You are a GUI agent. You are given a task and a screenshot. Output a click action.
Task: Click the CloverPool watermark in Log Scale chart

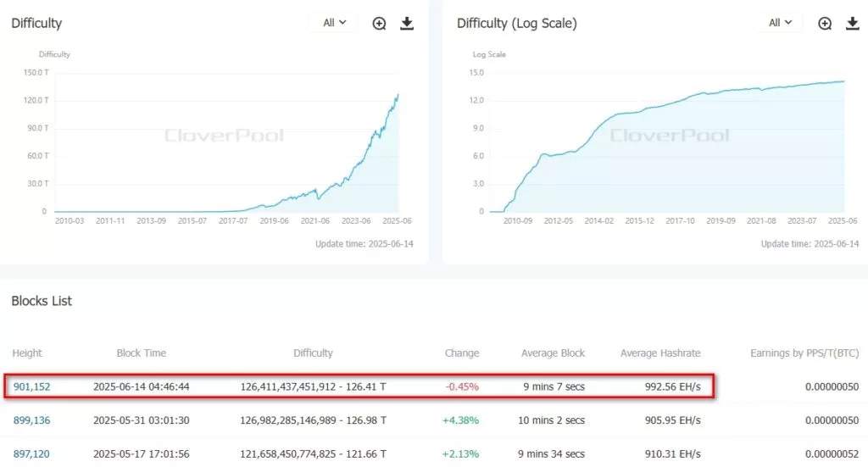(x=669, y=136)
